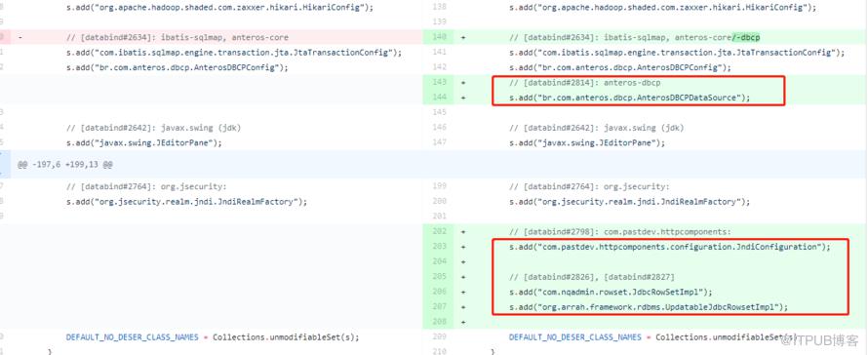Viewport: 868px width, 355px height.
Task: Expand hidden lines at the hunk header
Action: coord(6,165)
